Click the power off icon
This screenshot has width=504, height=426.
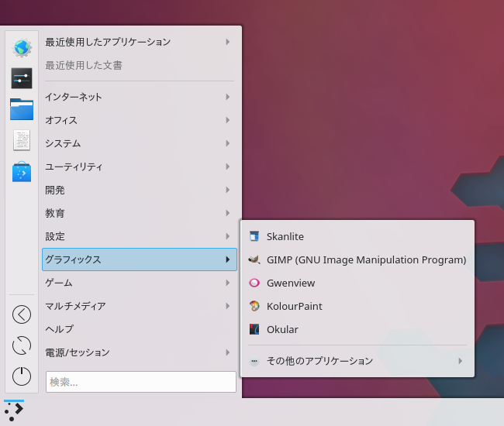pyautogui.click(x=22, y=376)
